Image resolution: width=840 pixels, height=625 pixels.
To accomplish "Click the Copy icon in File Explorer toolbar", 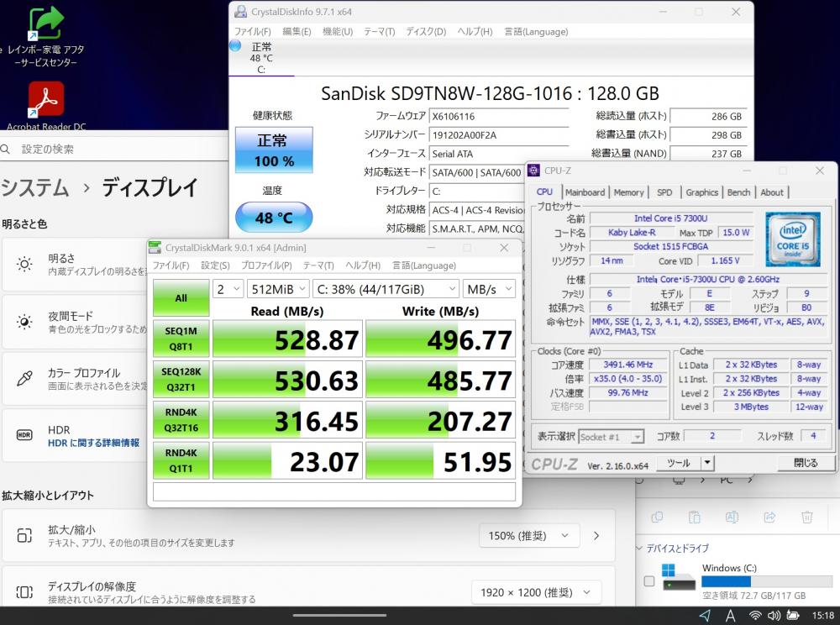I will [x=657, y=517].
